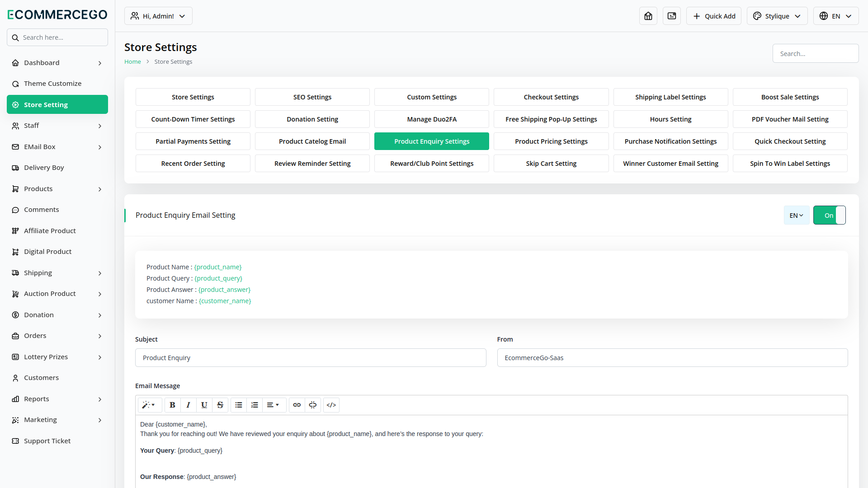Insert link in email editor
Viewport: 868px width, 488px height.
pyautogui.click(x=297, y=405)
